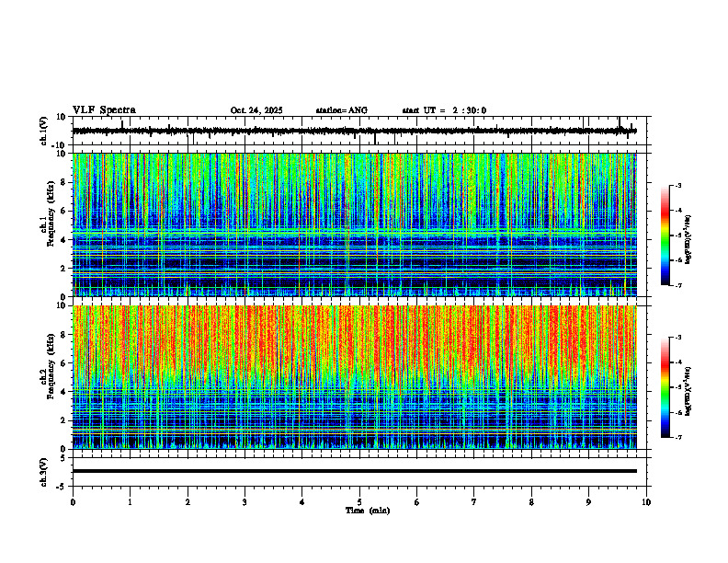Select the "station=ANG" header text

(342, 110)
